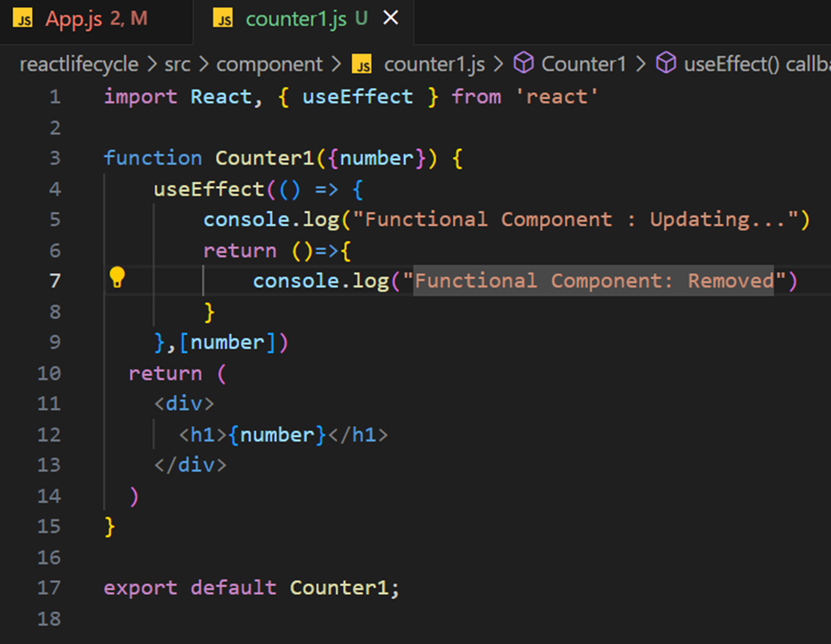This screenshot has width=831, height=644.
Task: Click line number 7 in the gutter
Action: [55, 281]
